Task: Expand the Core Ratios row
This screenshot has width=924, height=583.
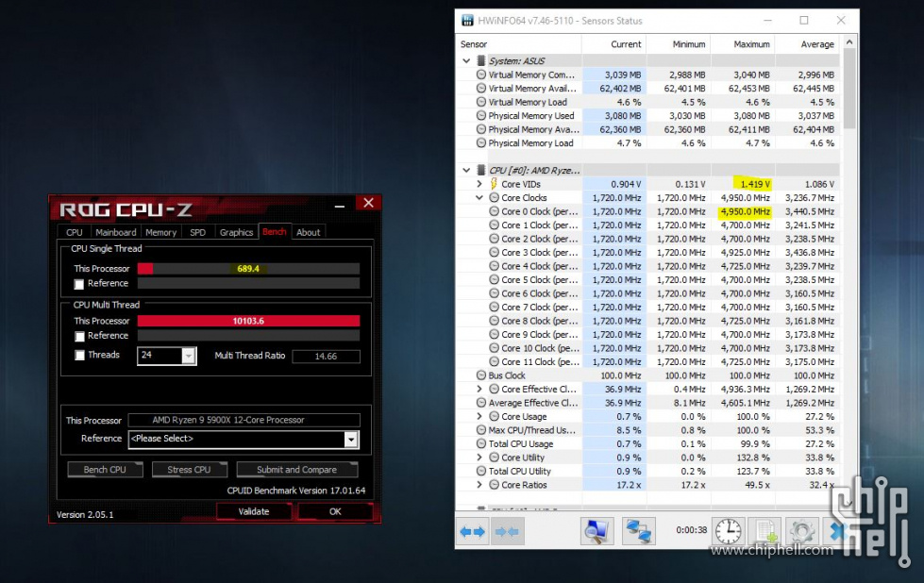Action: (479, 485)
